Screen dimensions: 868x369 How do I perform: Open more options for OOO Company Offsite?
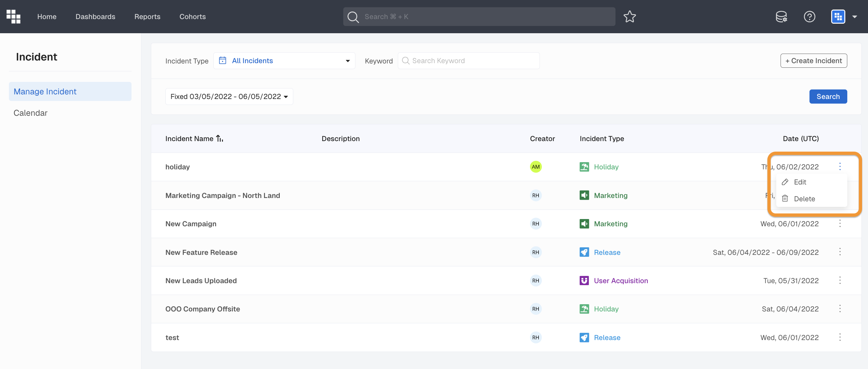point(840,309)
